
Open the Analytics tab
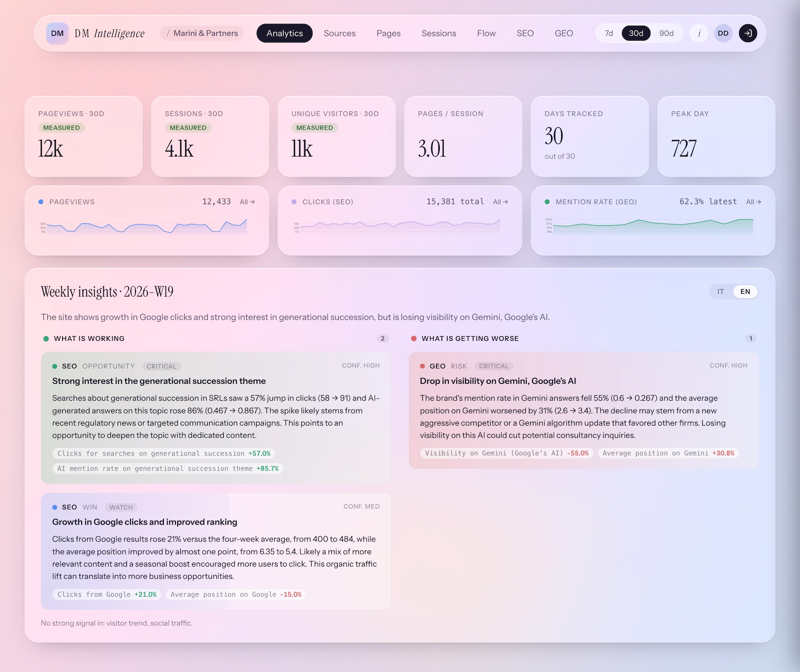tap(284, 33)
